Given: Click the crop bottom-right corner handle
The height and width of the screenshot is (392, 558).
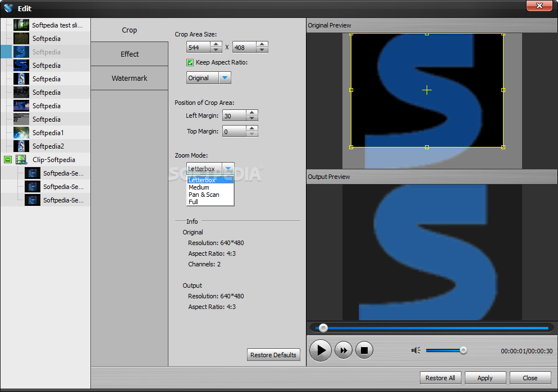Looking at the screenshot, I should coord(503,147).
